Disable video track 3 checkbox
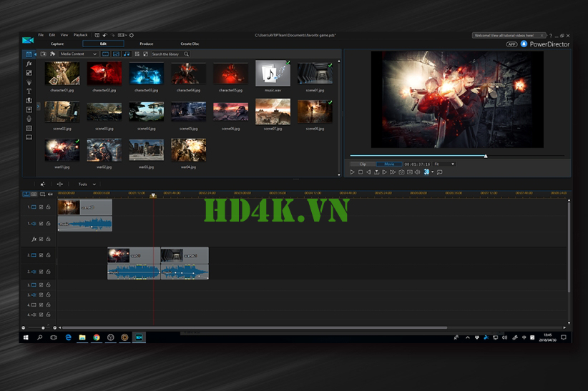Image resolution: width=588 pixels, height=391 pixels. point(41,285)
